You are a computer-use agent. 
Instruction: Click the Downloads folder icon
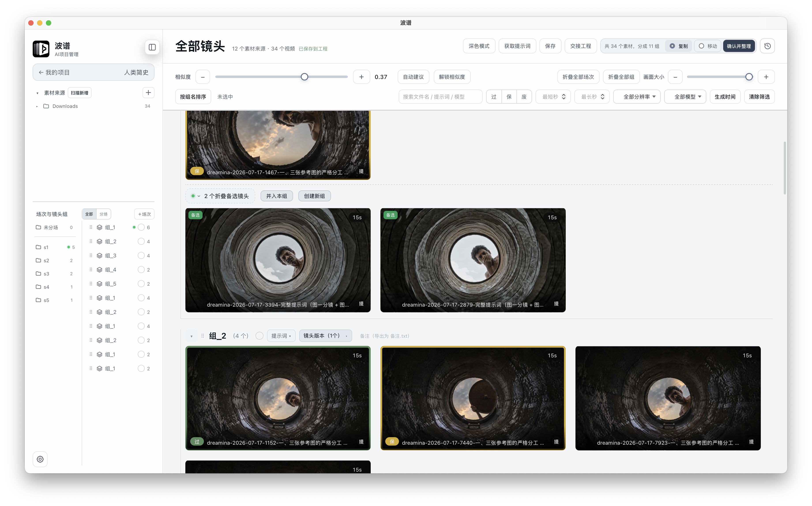click(46, 106)
